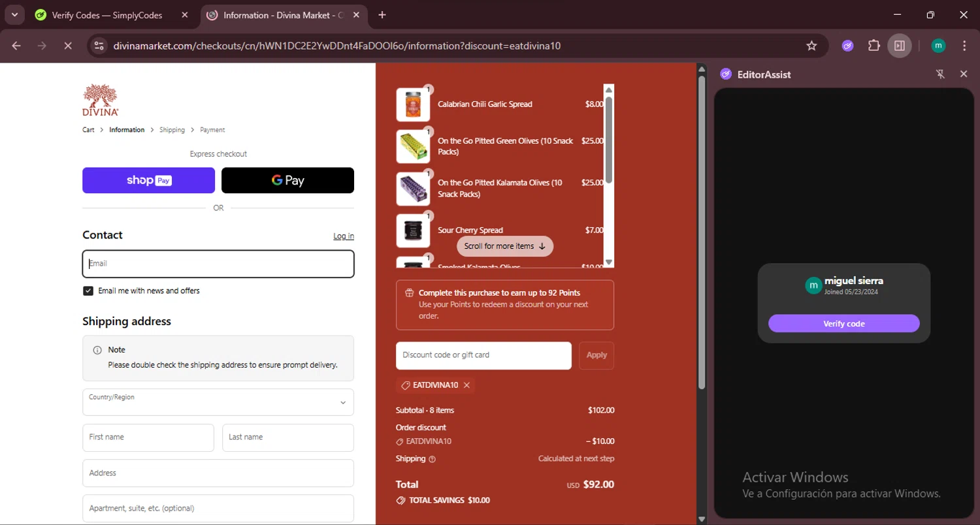980x525 pixels.
Task: Pay with Google Pay button
Action: pos(287,180)
